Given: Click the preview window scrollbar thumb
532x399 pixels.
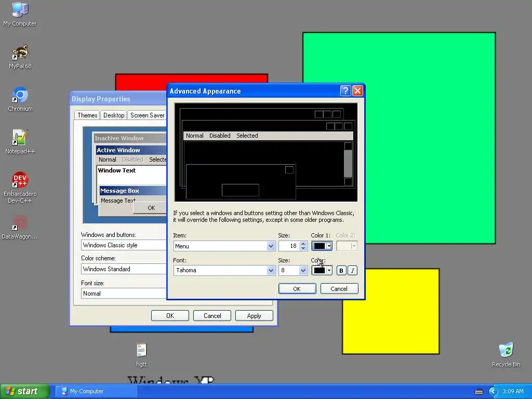Looking at the screenshot, I should point(348,163).
